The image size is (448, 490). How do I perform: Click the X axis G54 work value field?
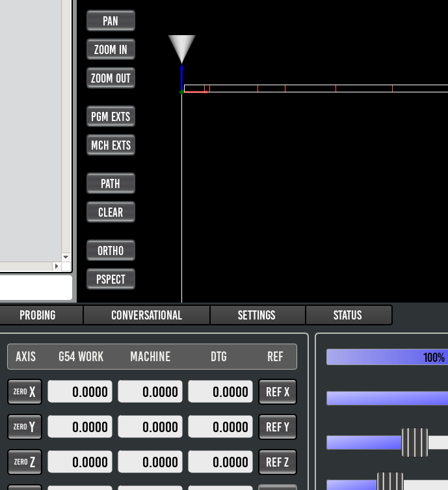(80, 392)
